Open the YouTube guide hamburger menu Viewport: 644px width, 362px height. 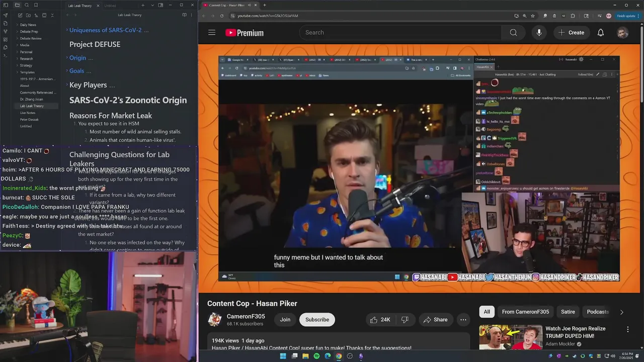pos(212,33)
